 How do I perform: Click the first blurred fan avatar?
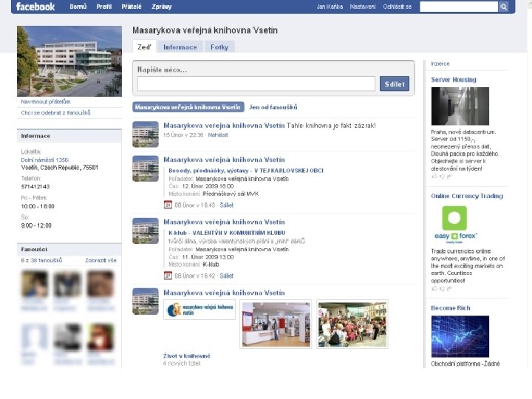coord(34,284)
